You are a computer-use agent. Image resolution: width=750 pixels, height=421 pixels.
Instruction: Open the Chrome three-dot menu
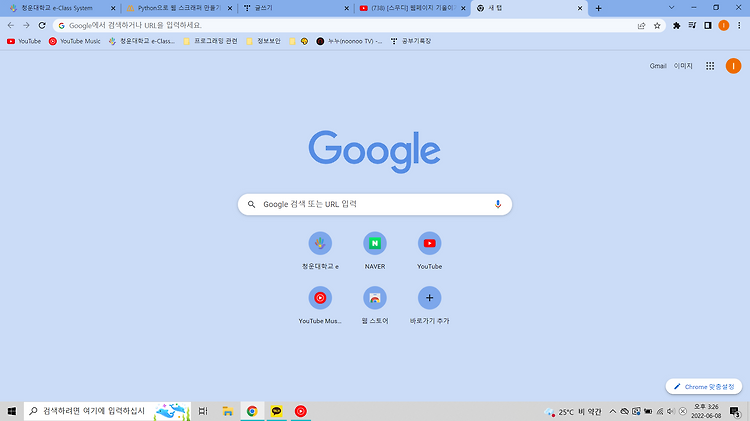click(739, 25)
